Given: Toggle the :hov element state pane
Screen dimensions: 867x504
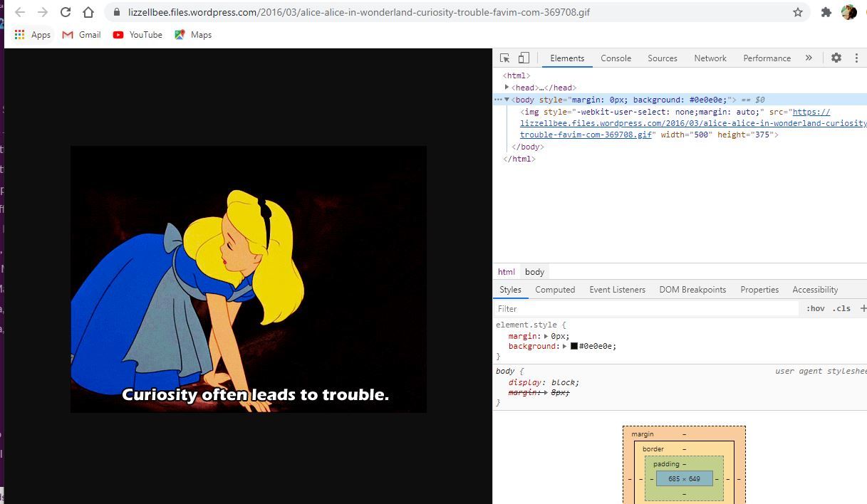Looking at the screenshot, I should (815, 309).
